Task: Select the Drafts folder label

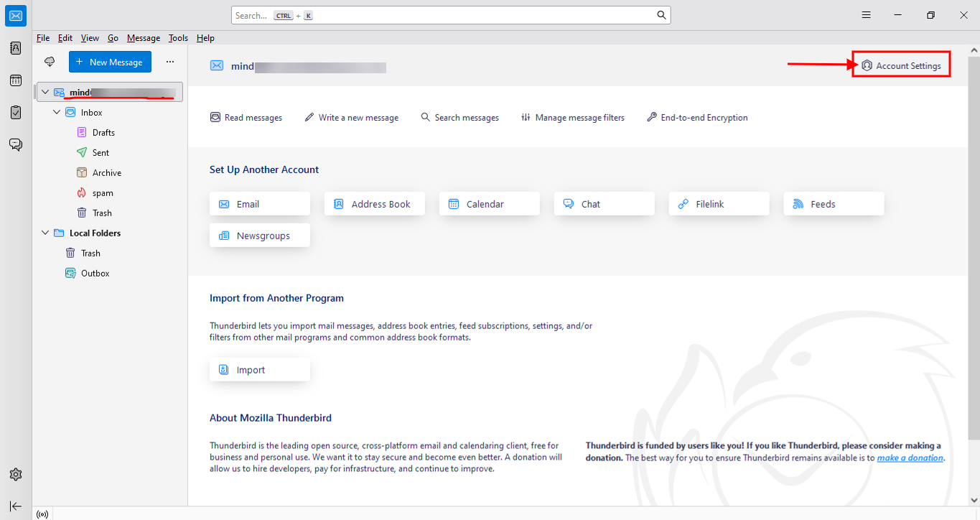Action: (103, 133)
